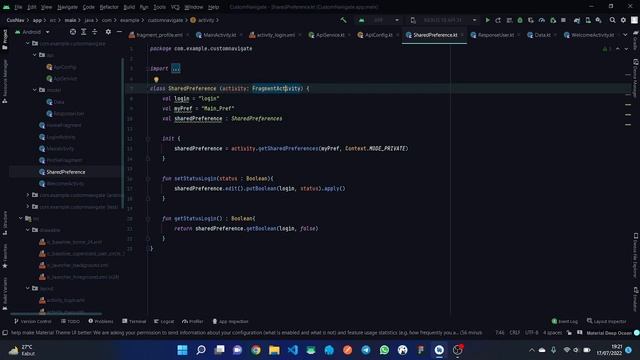Toggle read-only lock icon in status bar
Image resolution: width=640 pixels, height=360 pixels.
click(569, 333)
